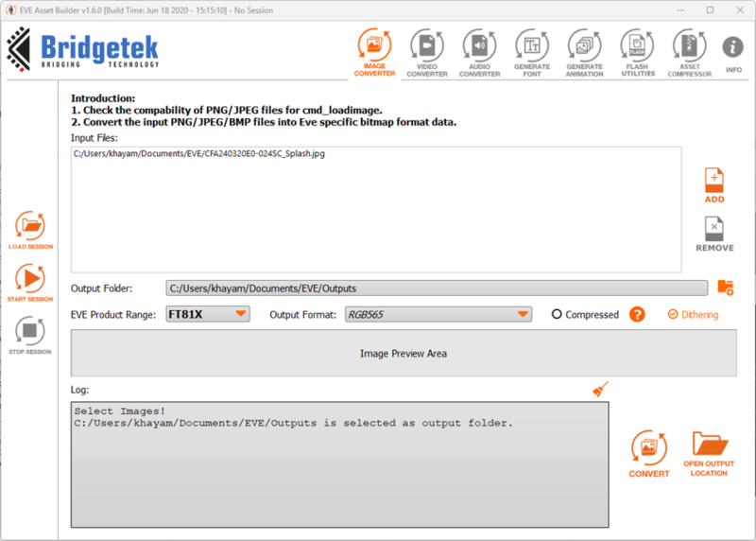Open the Generate Font tool
Screen dimensions: 756x541
[532, 53]
